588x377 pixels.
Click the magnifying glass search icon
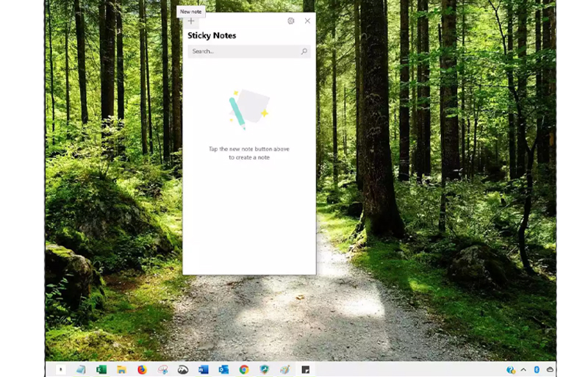click(x=304, y=51)
